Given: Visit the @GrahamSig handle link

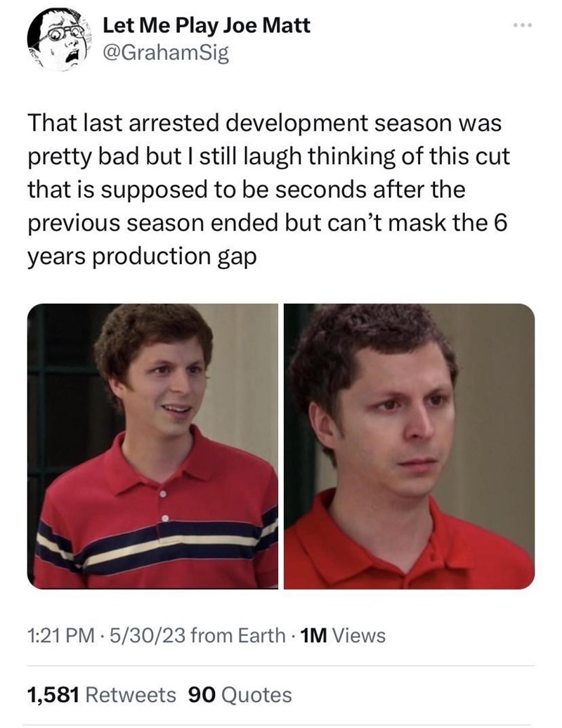Looking at the screenshot, I should tap(166, 54).
